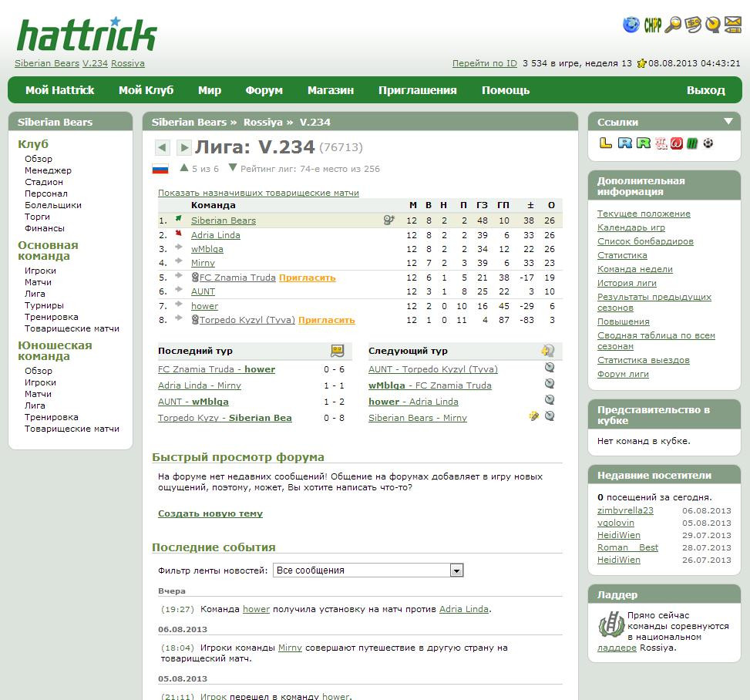Click the ladder icon in Ладдер panel

point(610,624)
